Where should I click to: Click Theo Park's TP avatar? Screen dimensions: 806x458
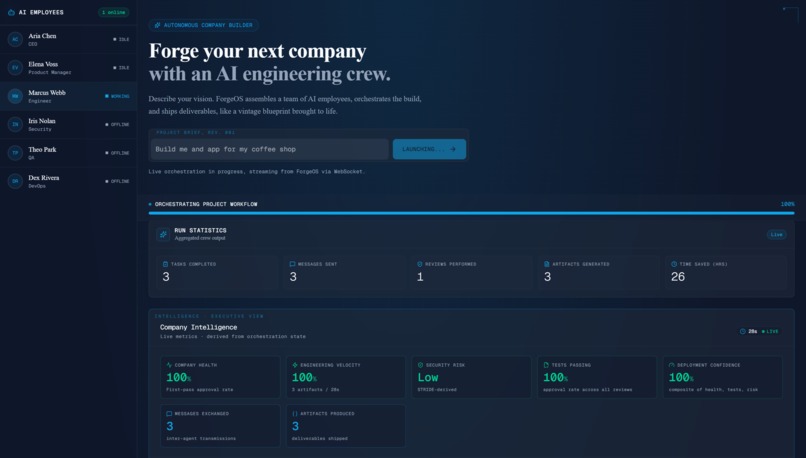point(15,153)
